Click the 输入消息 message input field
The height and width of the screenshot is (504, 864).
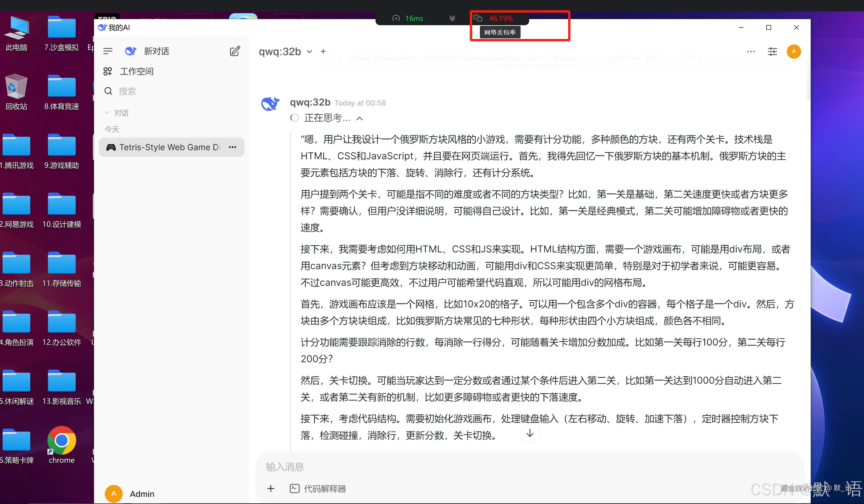411,467
